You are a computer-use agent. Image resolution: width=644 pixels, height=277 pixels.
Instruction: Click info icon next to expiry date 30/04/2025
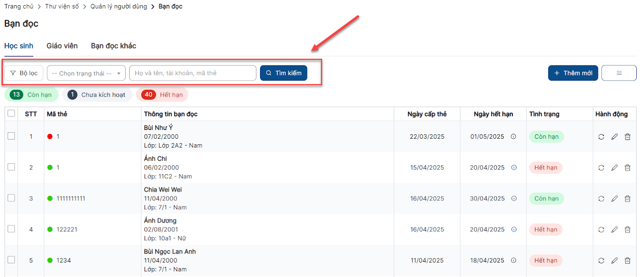[514, 198]
